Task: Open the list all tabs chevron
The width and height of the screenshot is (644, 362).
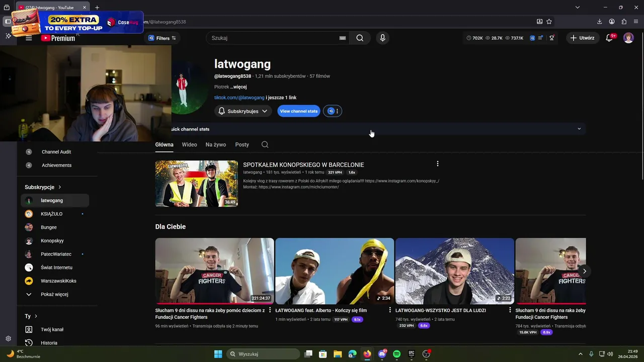Action: coord(578,7)
